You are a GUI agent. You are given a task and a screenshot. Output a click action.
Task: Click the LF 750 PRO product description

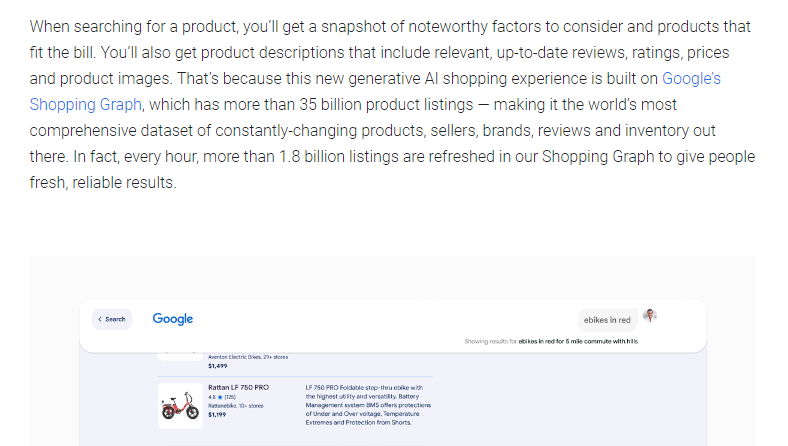366,404
